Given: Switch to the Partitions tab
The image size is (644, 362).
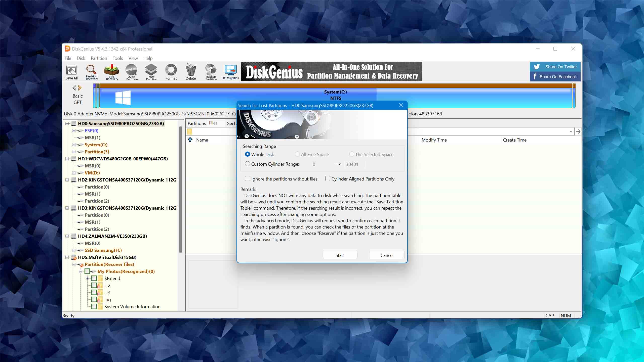Looking at the screenshot, I should click(196, 123).
